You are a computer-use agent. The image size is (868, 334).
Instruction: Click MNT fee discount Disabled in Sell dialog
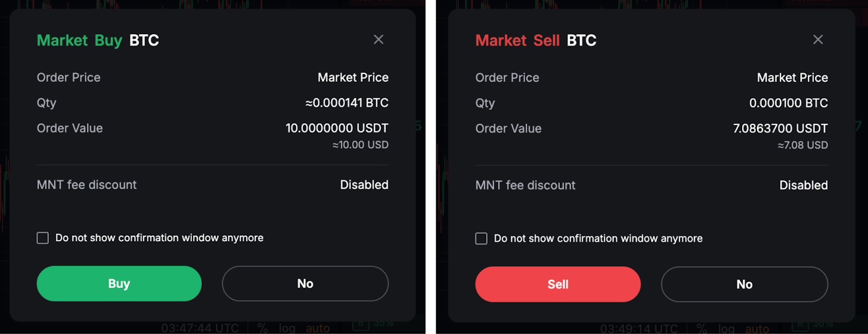point(803,185)
